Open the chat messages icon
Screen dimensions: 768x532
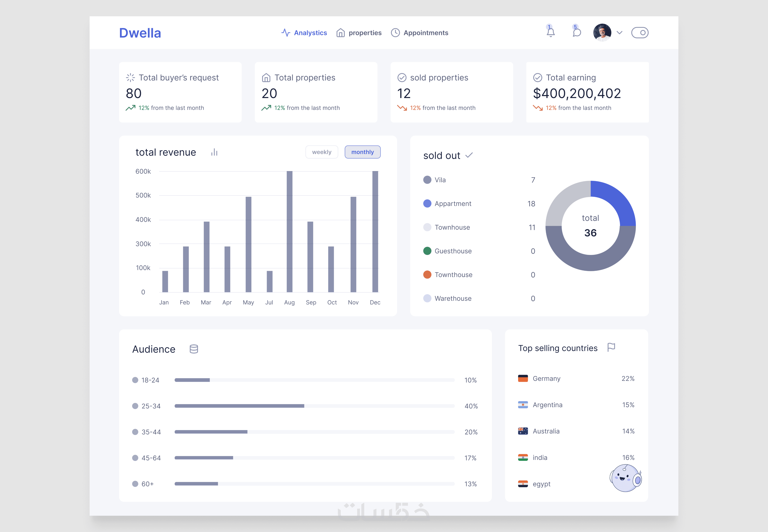coord(577,33)
